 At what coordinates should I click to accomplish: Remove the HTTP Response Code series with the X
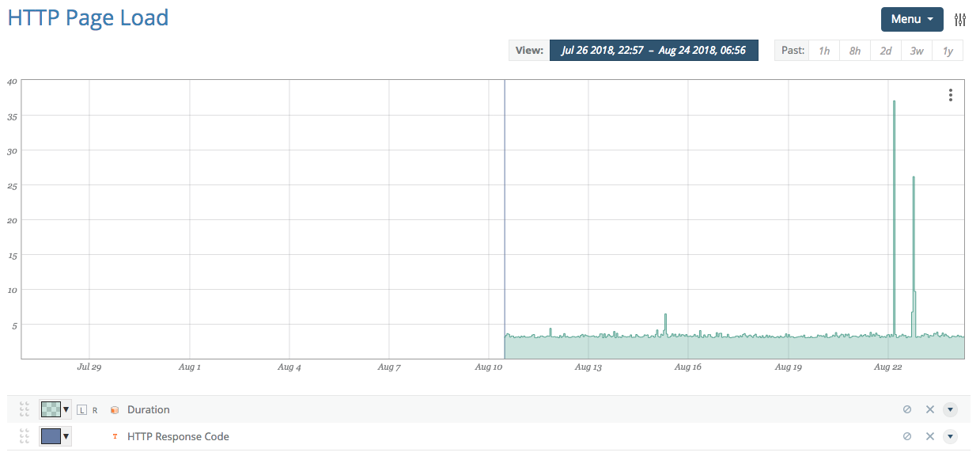tap(930, 436)
